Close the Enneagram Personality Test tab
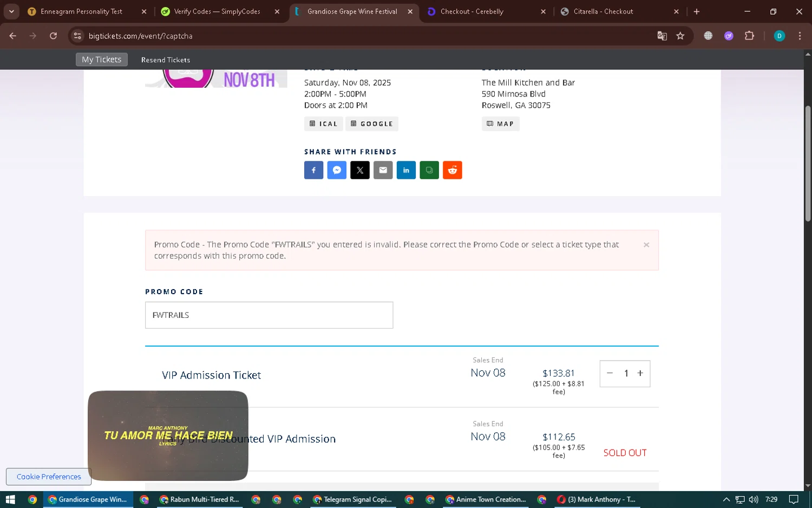 coord(144,11)
